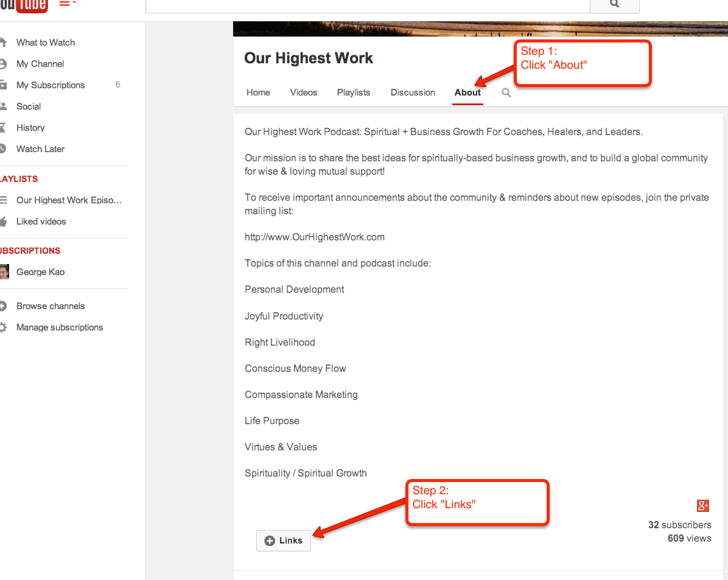This screenshot has width=728, height=580.
Task: Click the Our Highest Work channel title
Action: (309, 58)
